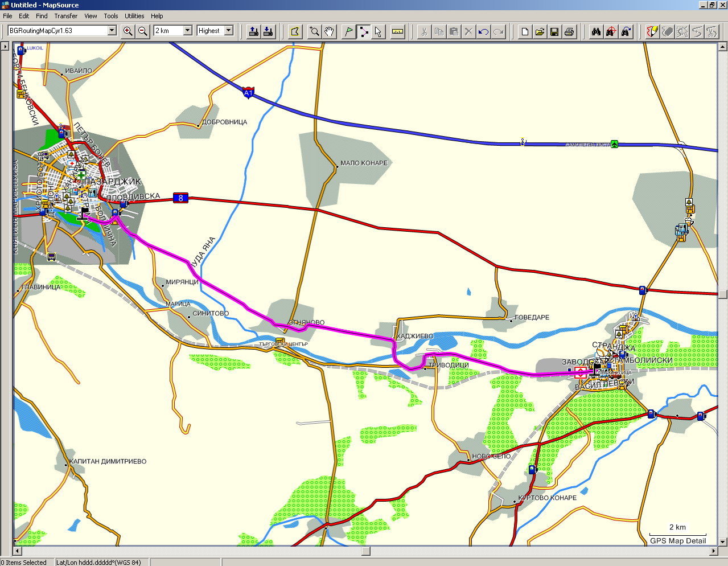This screenshot has width=728, height=566.
Task: Click the horizontal scrollbar thumb
Action: tap(365, 551)
